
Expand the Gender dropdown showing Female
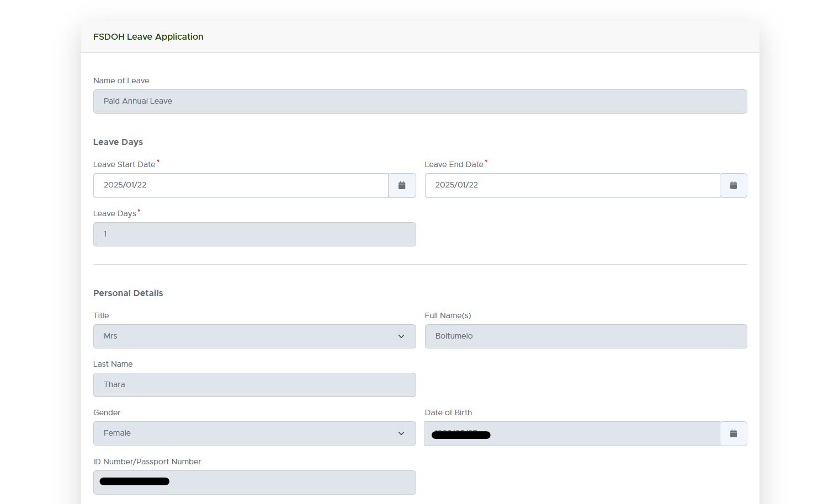tap(254, 433)
